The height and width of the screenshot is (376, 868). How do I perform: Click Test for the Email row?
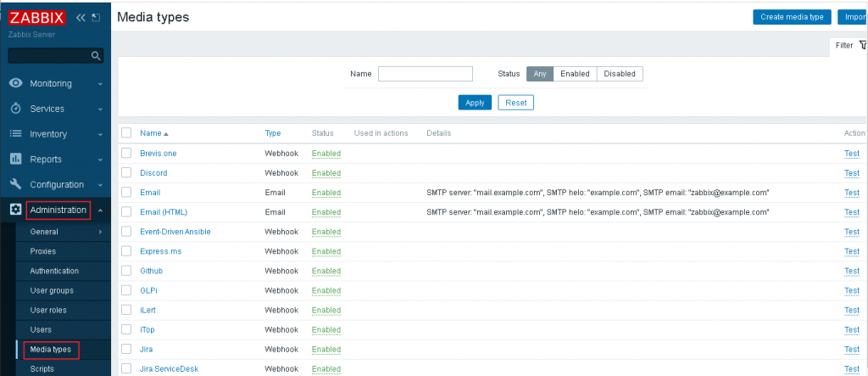pyautogui.click(x=852, y=193)
